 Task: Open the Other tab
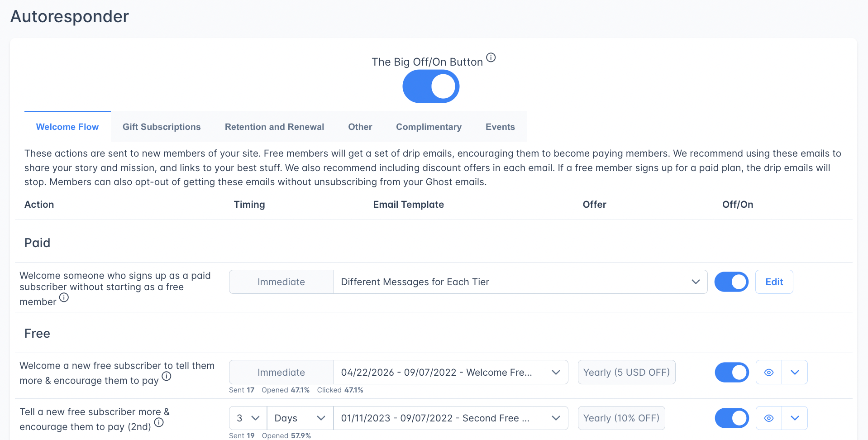(360, 127)
